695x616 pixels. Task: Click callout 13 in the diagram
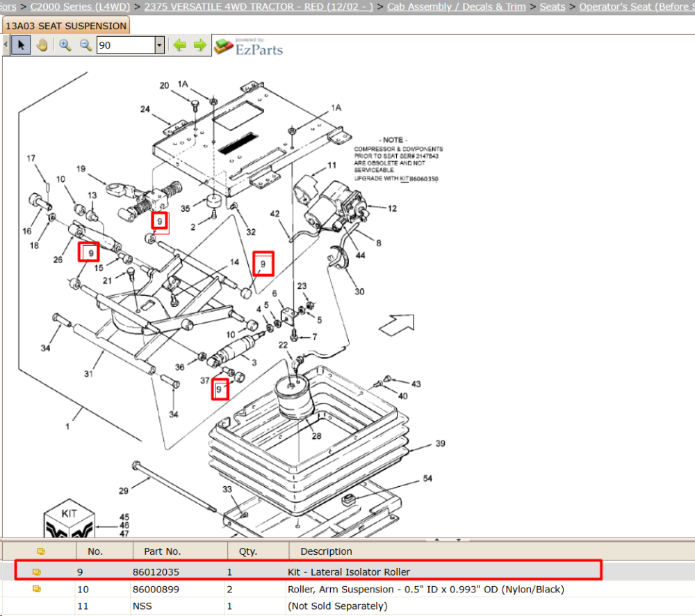pos(92,195)
